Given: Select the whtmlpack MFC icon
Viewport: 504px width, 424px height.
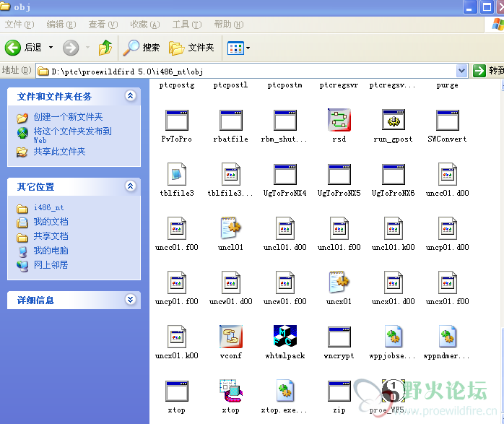Looking at the screenshot, I should pos(285,336).
